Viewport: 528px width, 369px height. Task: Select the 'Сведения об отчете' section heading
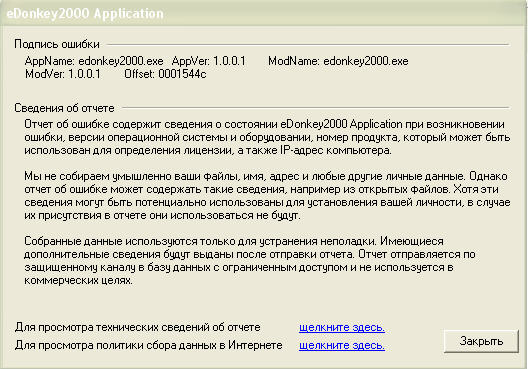[x=64, y=108]
